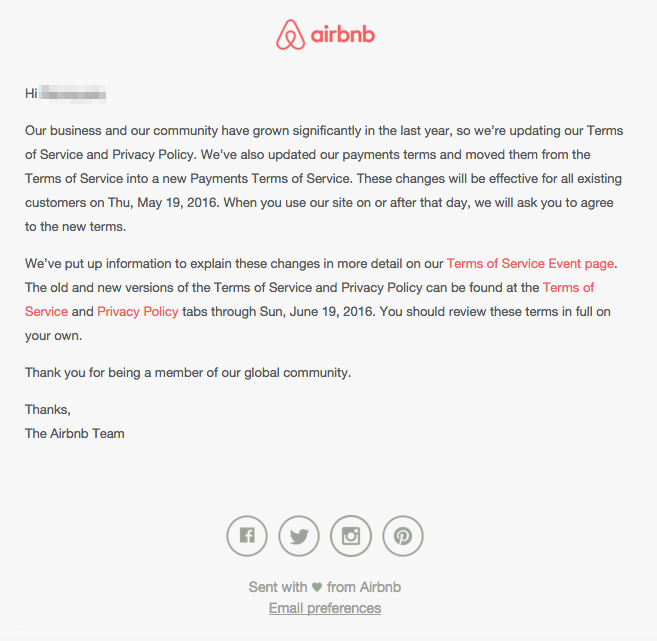Go to Email preferences
The height and width of the screenshot is (641, 657).
click(x=325, y=608)
